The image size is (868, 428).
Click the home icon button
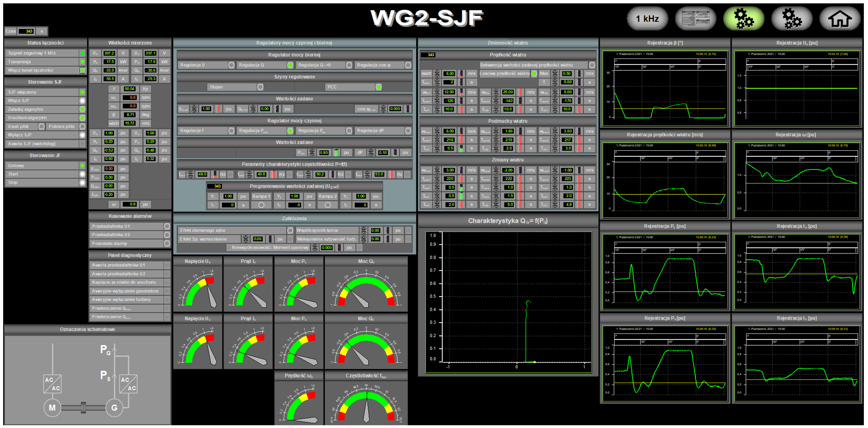839,19
